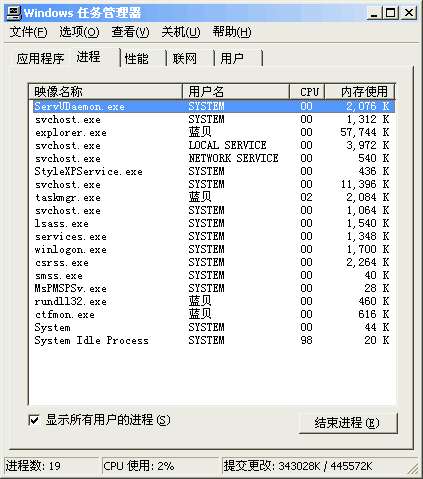
Task: Switch to the 用户 tab
Action: [239, 59]
